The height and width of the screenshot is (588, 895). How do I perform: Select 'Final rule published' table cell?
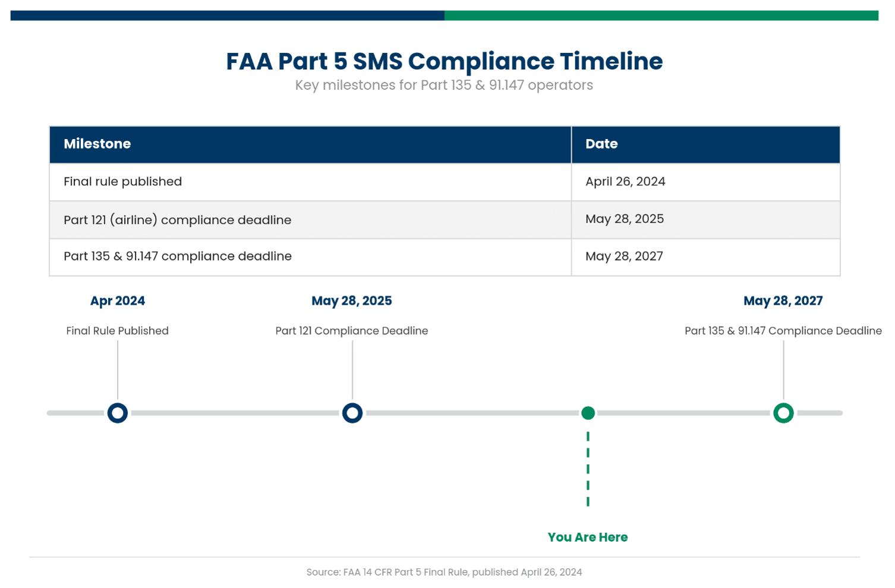(x=310, y=182)
